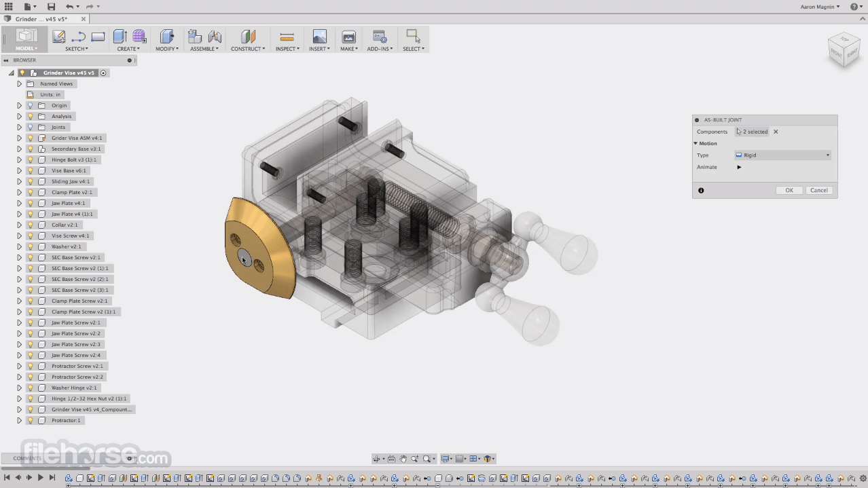868x488 pixels.
Task: Click the Create Form tool
Action: tap(139, 37)
